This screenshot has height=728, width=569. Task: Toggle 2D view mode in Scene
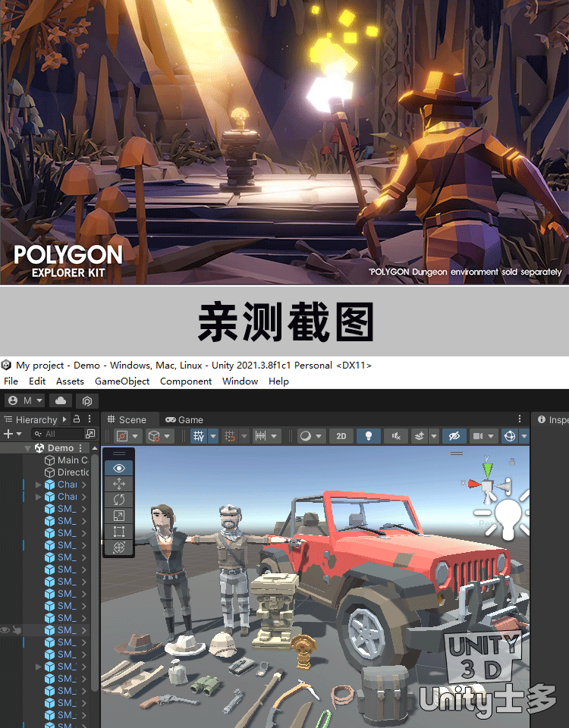pos(341,436)
